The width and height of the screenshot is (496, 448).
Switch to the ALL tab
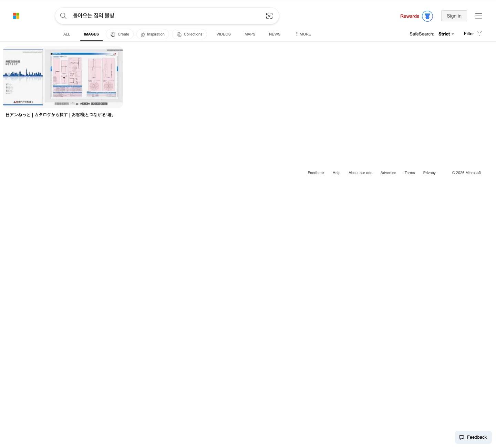pyautogui.click(x=67, y=34)
